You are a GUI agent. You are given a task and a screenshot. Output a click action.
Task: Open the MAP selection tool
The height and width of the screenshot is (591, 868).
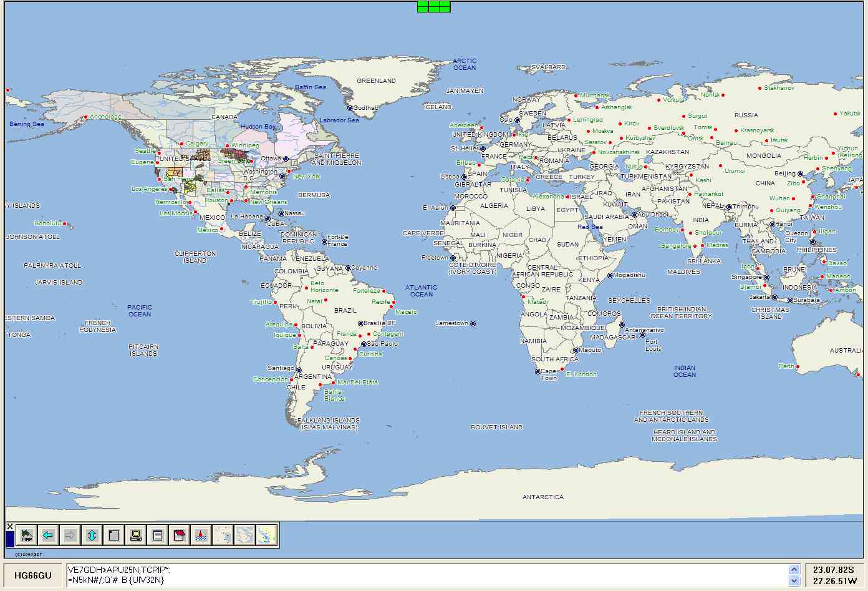click(27, 535)
